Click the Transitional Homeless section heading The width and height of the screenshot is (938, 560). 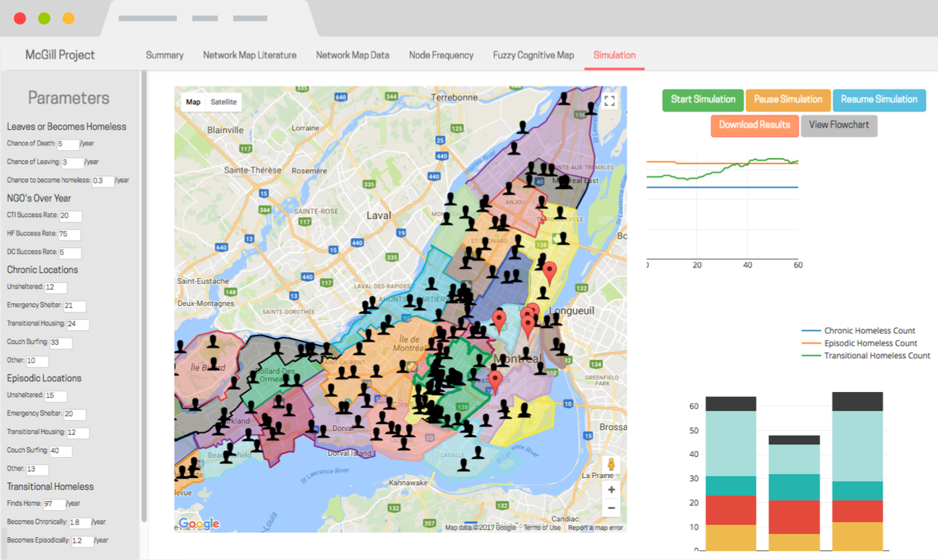click(x=50, y=487)
